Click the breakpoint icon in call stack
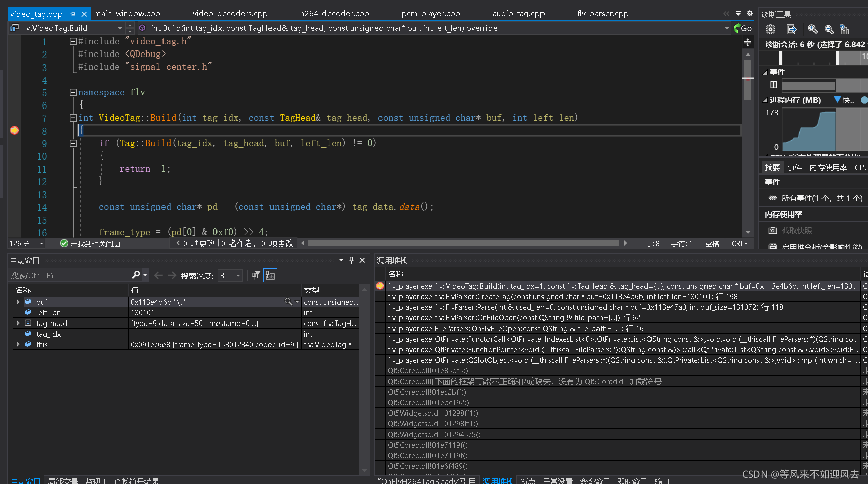The image size is (868, 484). coord(380,286)
